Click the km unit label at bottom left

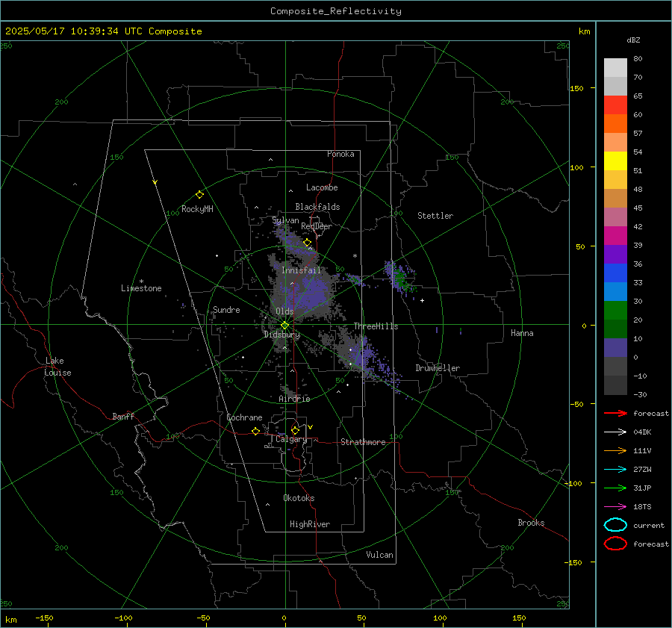pos(11,620)
